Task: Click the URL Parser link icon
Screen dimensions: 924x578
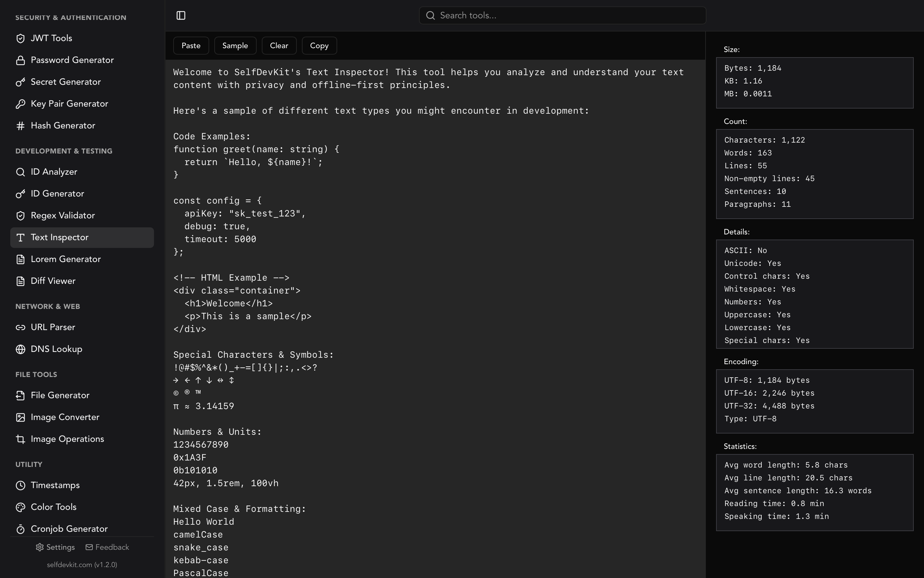Action: pos(21,327)
